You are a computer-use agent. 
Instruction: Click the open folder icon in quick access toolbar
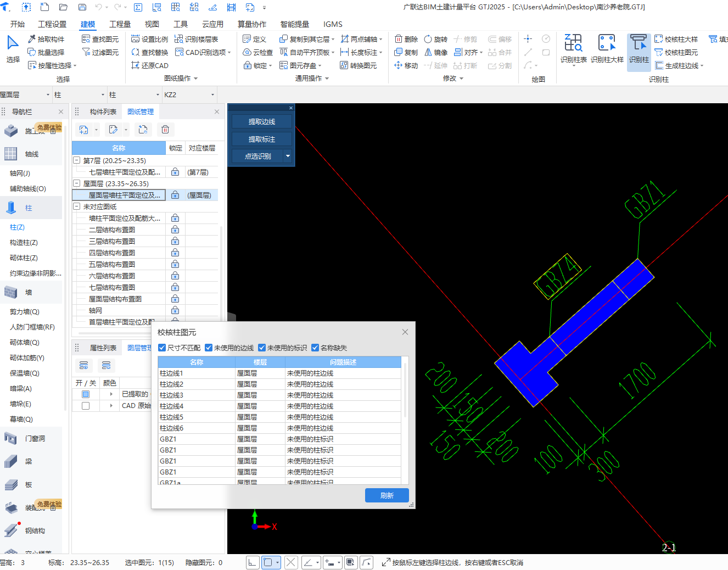pos(63,7)
